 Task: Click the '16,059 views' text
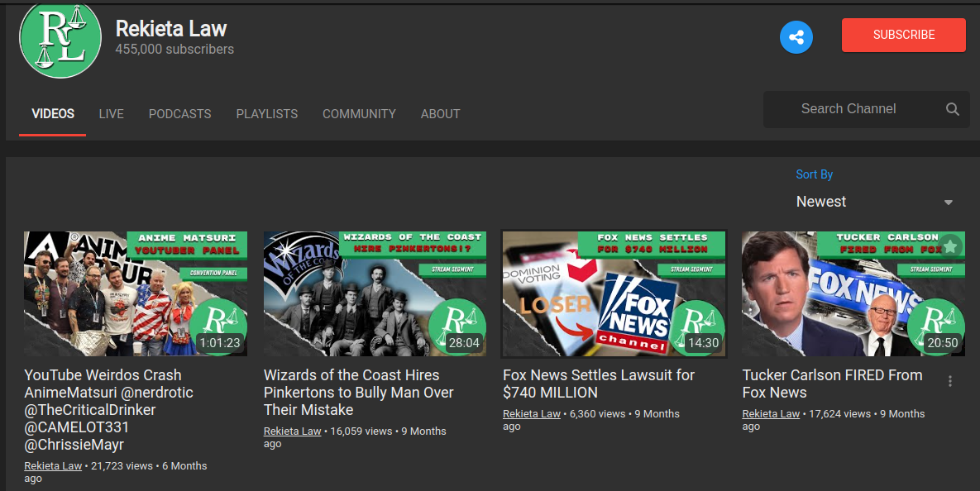point(361,431)
